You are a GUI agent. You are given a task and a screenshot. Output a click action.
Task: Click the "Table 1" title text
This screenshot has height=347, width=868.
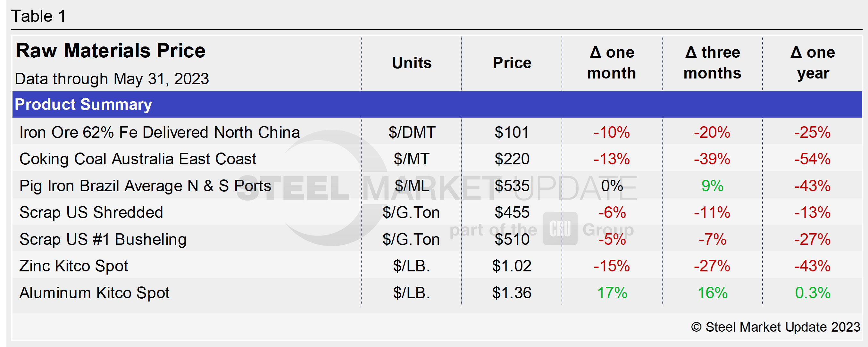[38, 16]
